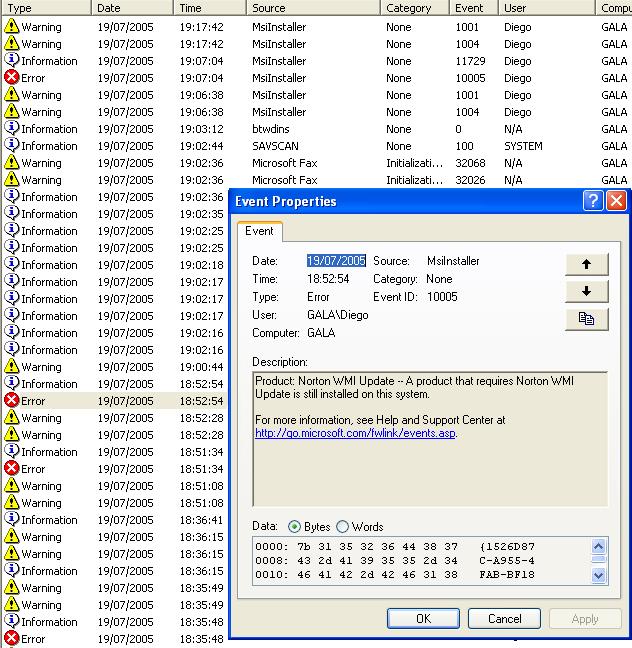Click the hex line starting with 0010:
Screen dimensions: 632x648
pyautogui.click(x=395, y=575)
